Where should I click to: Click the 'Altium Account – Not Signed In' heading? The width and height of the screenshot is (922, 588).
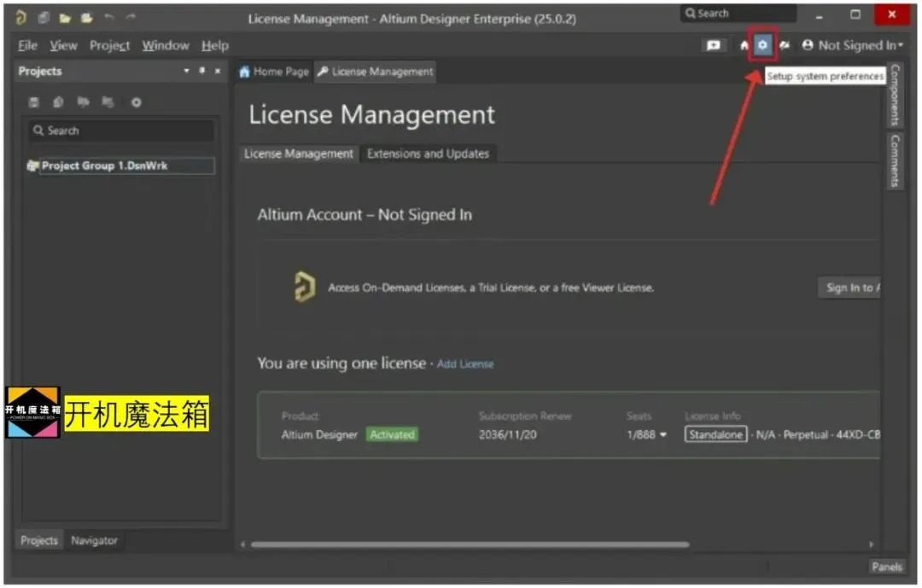pos(365,215)
